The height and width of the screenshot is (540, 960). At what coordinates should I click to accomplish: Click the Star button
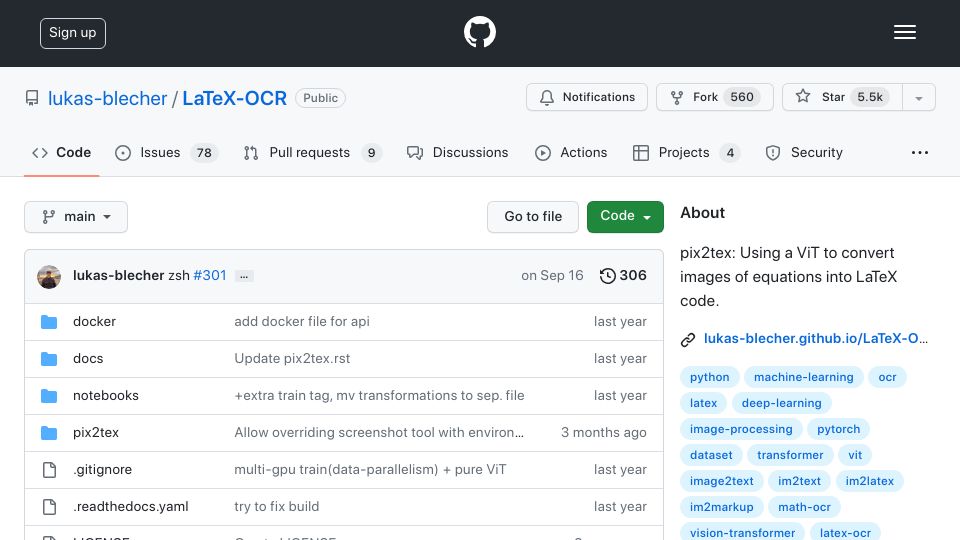tap(842, 97)
